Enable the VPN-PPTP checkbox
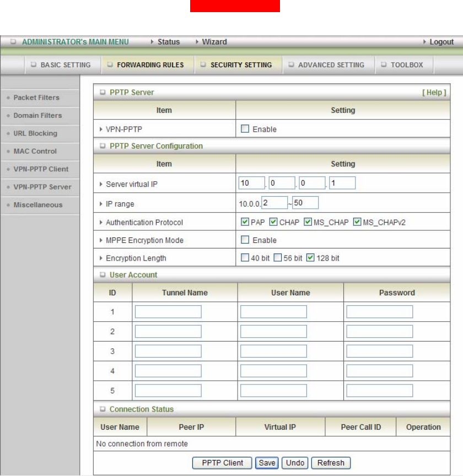 click(245, 129)
